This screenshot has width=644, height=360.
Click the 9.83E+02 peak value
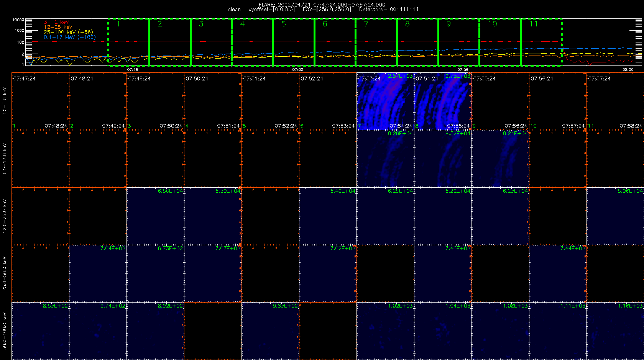click(x=285, y=306)
